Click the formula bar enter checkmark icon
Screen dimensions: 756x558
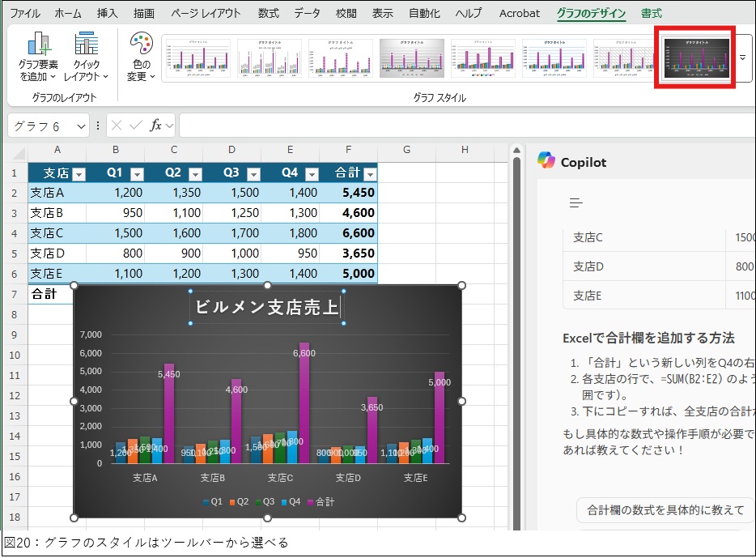point(136,126)
